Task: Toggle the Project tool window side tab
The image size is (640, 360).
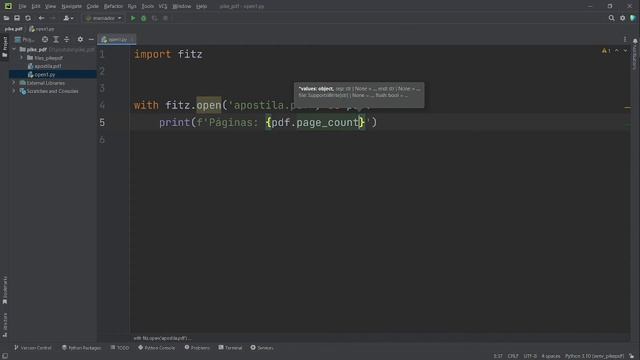Action: coord(4,47)
